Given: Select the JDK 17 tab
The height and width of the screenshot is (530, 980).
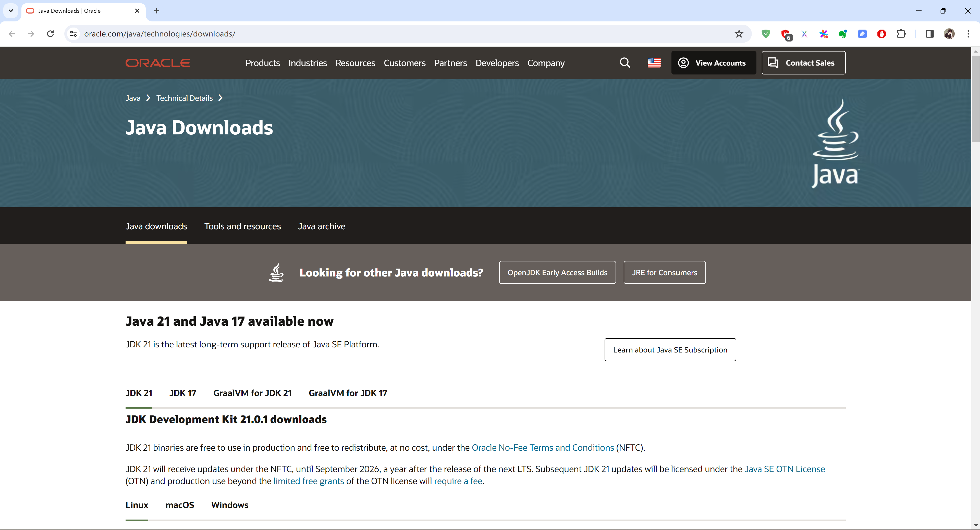Looking at the screenshot, I should pyautogui.click(x=182, y=392).
